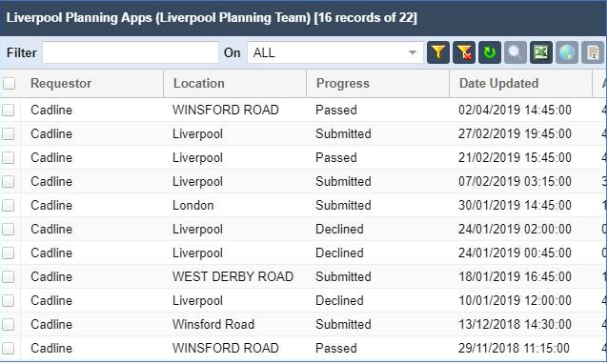Image resolution: width=608 pixels, height=364 pixels.
Task: Click Declined status in the 24/01/2019 02:00:00 row
Action: click(x=339, y=229)
